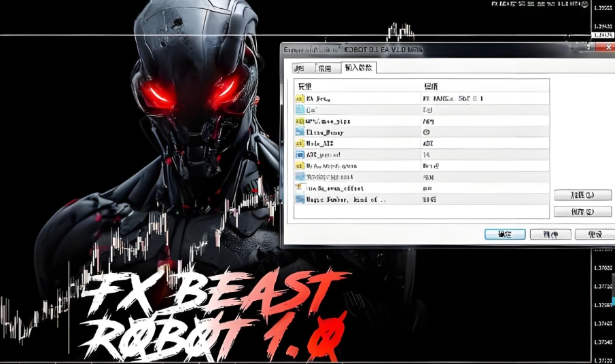Click the icon of the row with value ADX
This screenshot has height=364, width=615.
click(x=300, y=143)
